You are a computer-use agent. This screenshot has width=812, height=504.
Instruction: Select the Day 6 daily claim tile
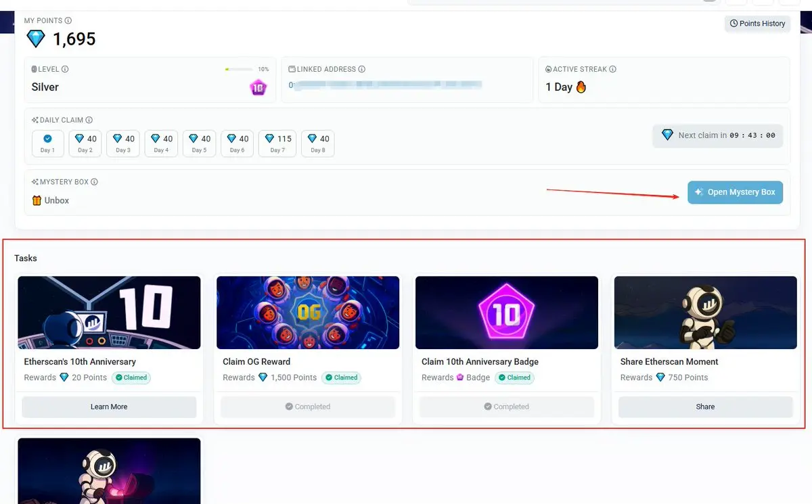pos(237,143)
